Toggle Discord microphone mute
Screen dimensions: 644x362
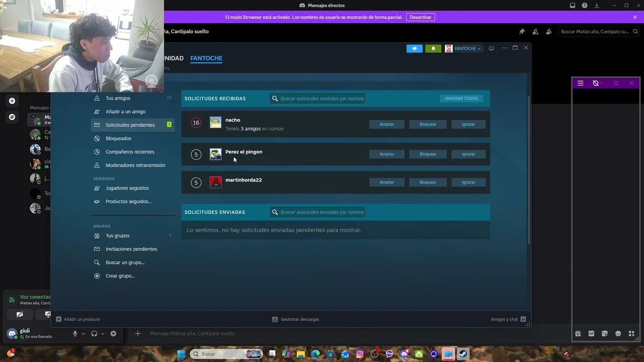click(75, 334)
